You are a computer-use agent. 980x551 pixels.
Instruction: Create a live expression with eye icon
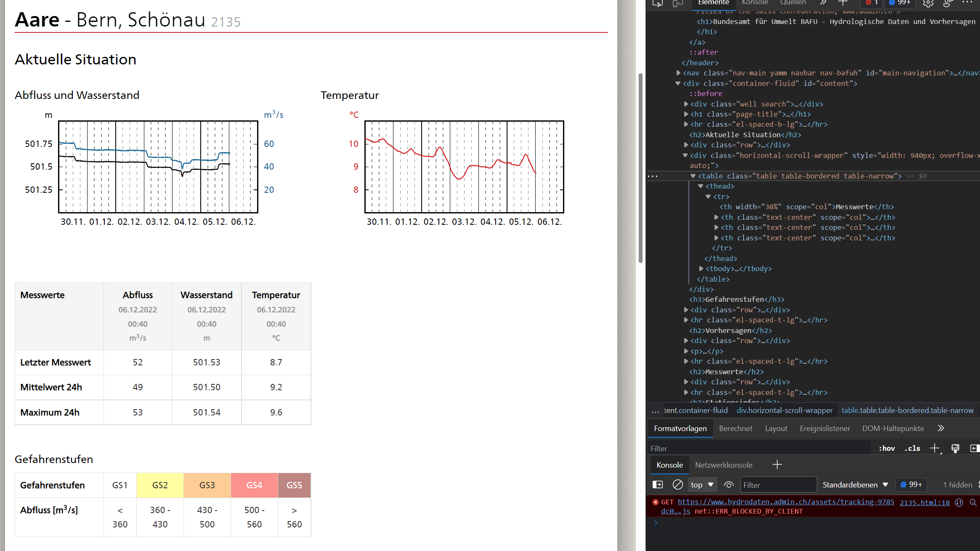click(729, 485)
